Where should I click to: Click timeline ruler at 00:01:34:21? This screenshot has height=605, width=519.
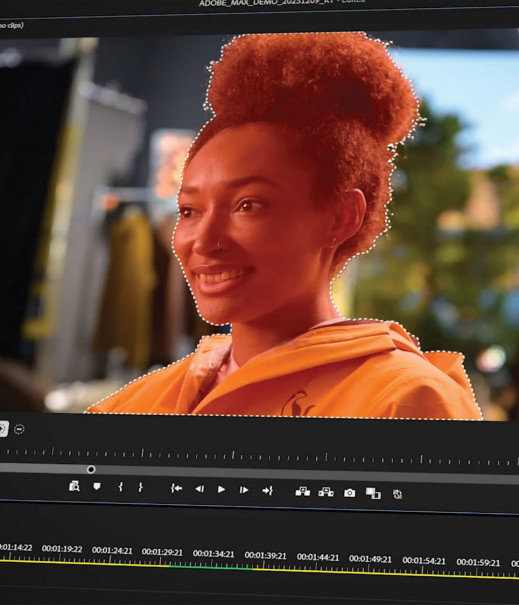point(213,554)
